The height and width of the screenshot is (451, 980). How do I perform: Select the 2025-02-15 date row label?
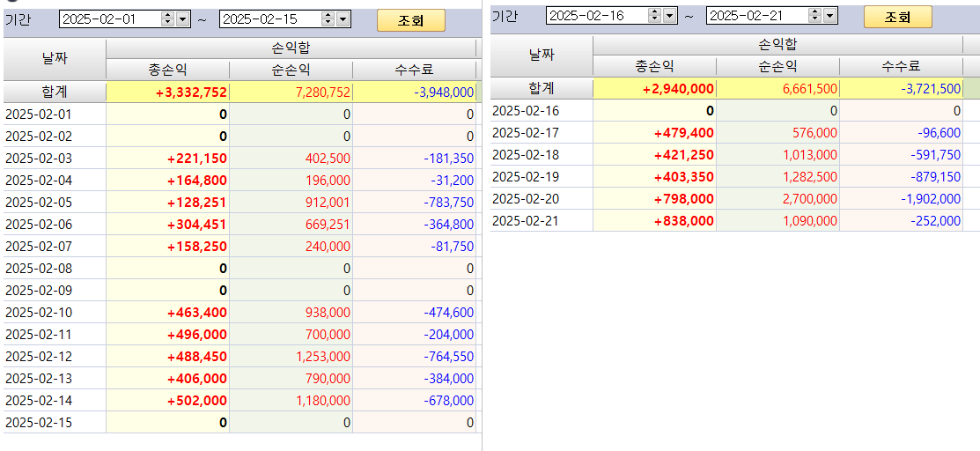pos(55,422)
